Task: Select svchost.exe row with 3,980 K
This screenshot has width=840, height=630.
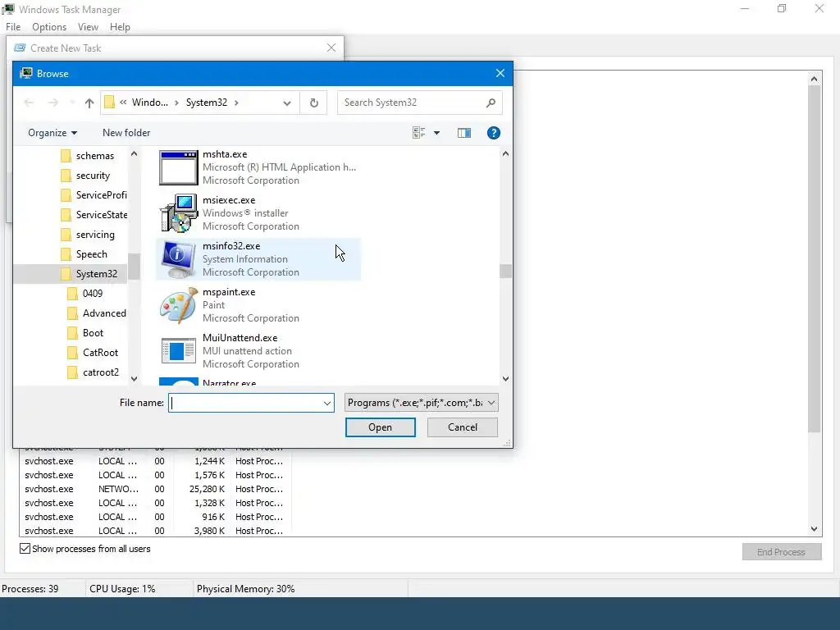Action: point(154,531)
